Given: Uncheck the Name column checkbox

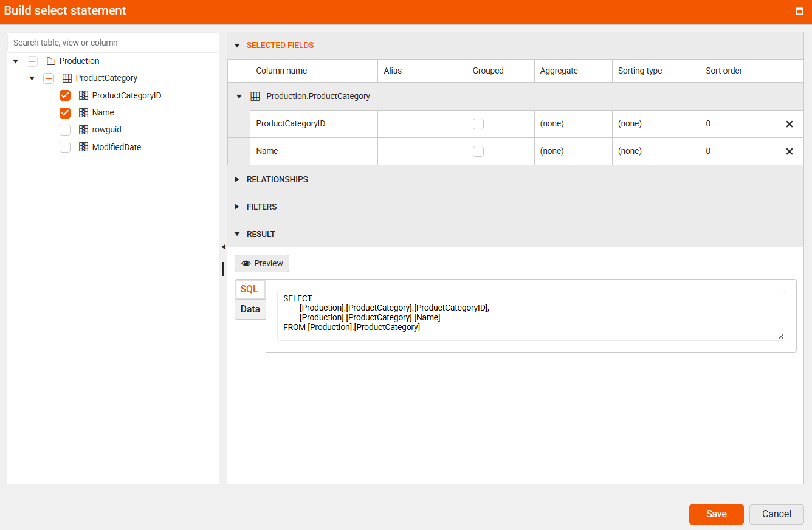Looking at the screenshot, I should (x=65, y=112).
